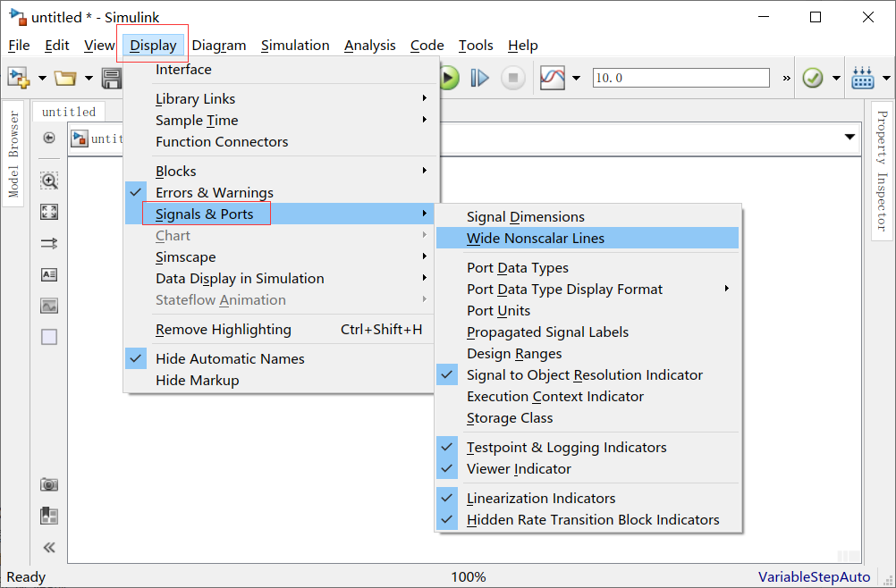Open the File menu
This screenshot has width=896, height=588.
pyautogui.click(x=20, y=45)
